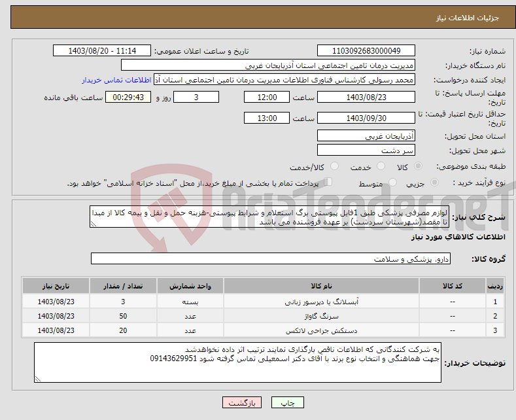516x420 pixels.
Task: Select the کالا radio button
Action: point(418,166)
